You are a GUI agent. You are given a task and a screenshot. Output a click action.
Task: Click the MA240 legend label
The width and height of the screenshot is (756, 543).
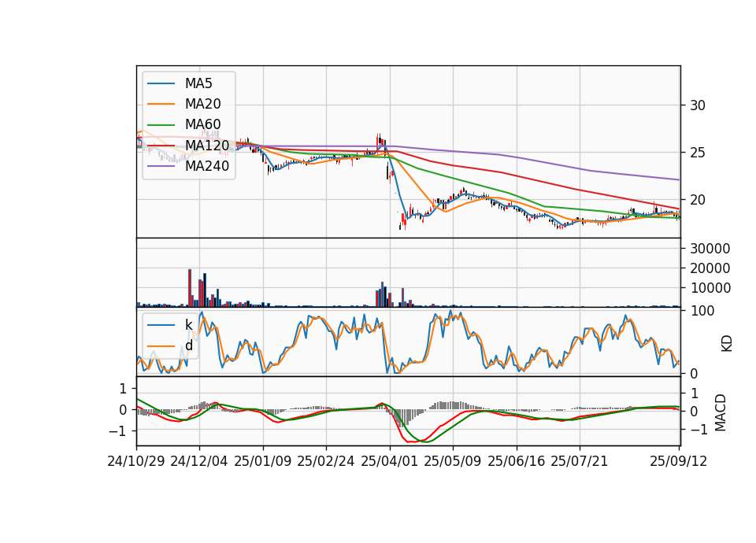pyautogui.click(x=207, y=166)
